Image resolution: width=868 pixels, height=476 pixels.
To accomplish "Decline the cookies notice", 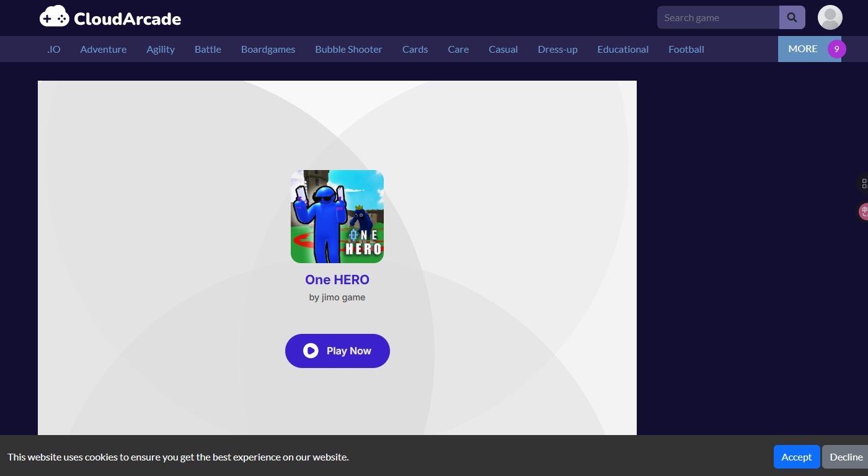I will 846,457.
